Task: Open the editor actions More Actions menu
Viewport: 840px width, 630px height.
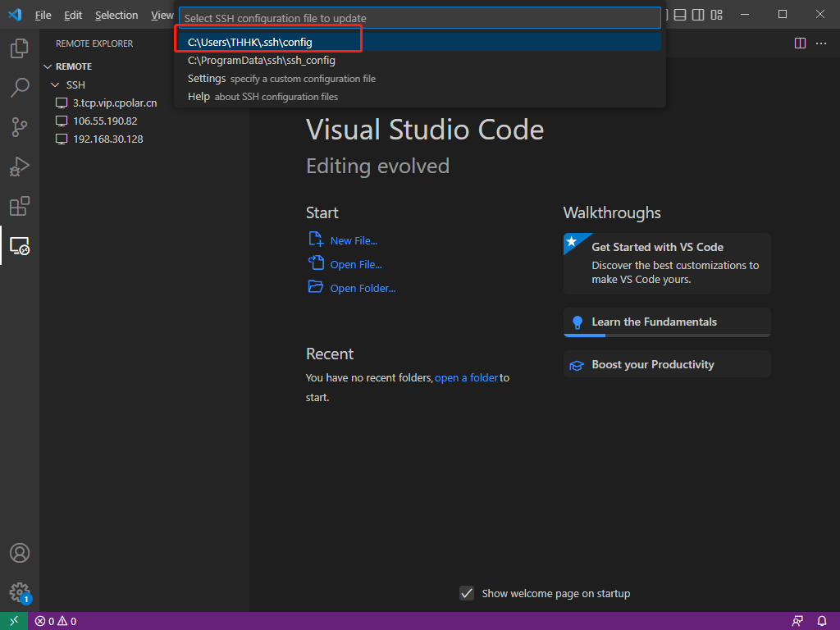Action: (822, 43)
